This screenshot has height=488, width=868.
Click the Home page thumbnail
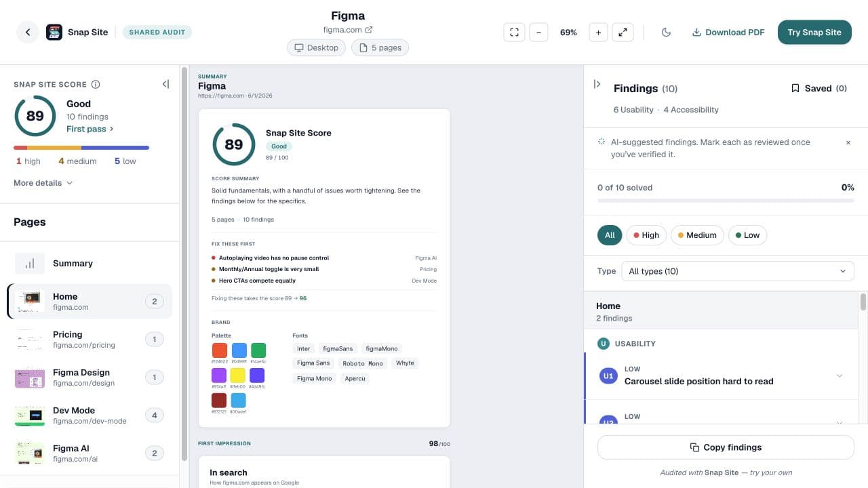click(30, 301)
